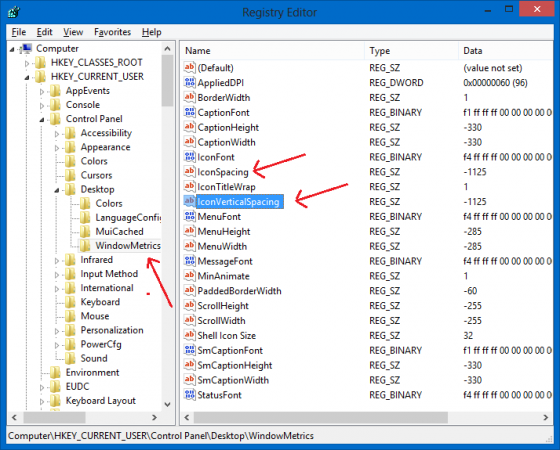Click the string icon beside CaptionHeight
The height and width of the screenshot is (450, 560).
click(x=189, y=127)
